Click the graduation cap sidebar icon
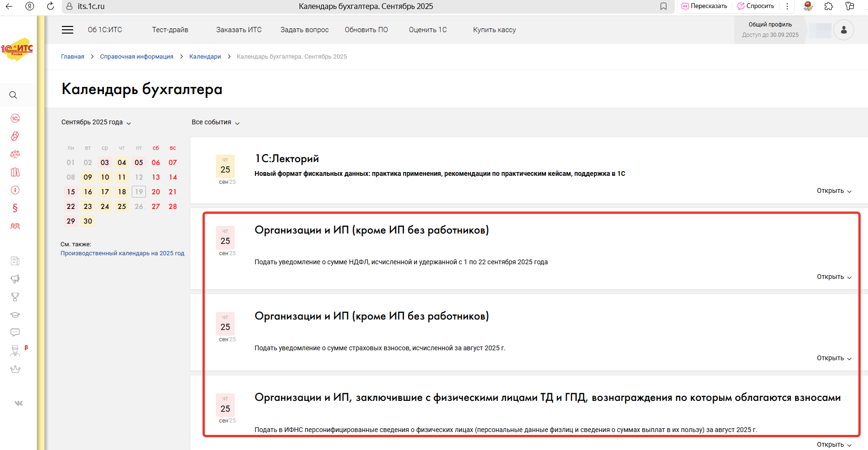Screen dimensions: 868x450 click(x=15, y=315)
